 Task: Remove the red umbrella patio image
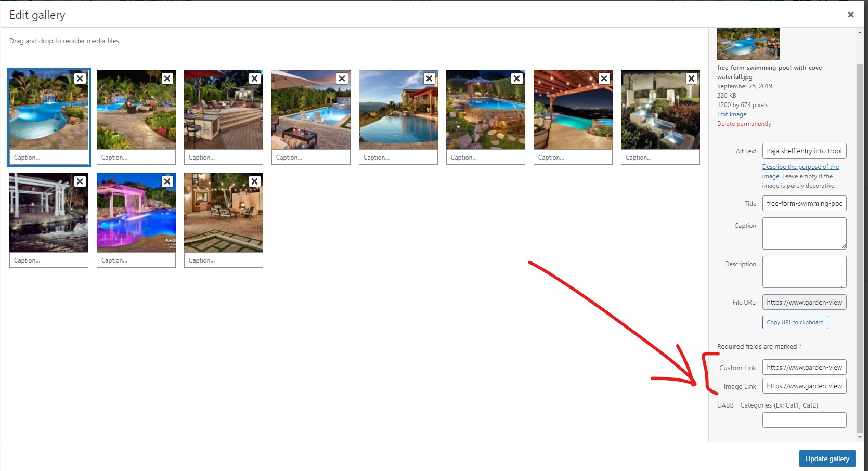coord(254,78)
